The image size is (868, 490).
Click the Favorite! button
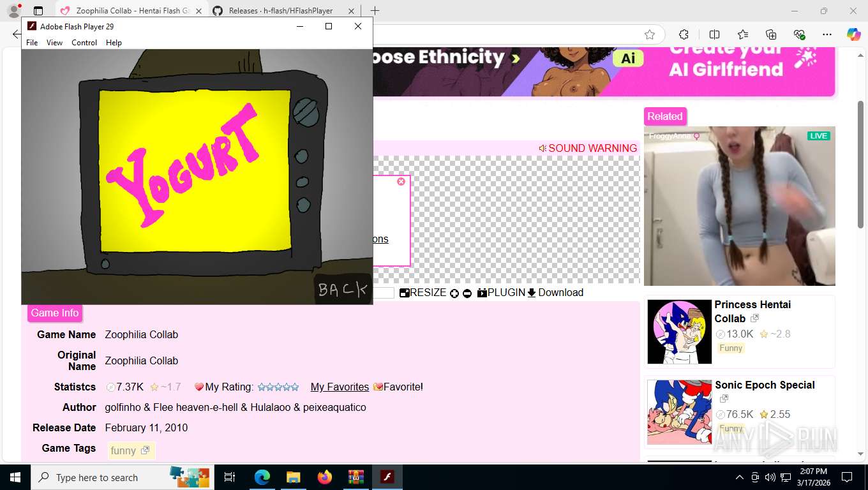click(398, 387)
